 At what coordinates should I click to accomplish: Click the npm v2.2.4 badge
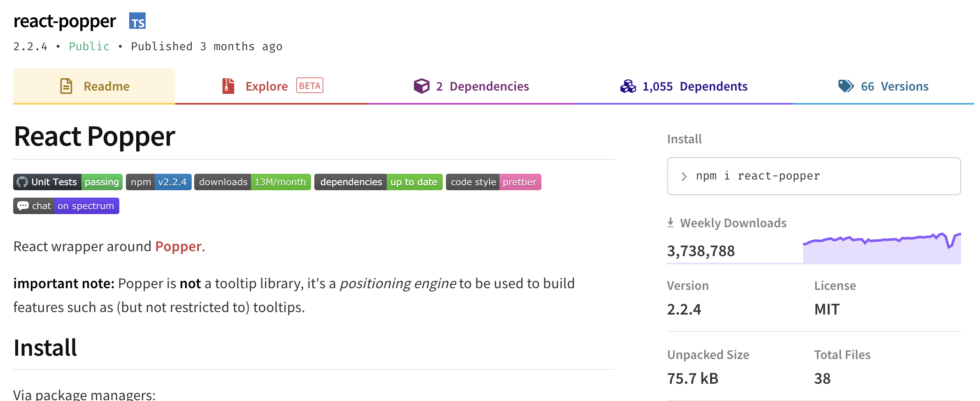[x=159, y=182]
